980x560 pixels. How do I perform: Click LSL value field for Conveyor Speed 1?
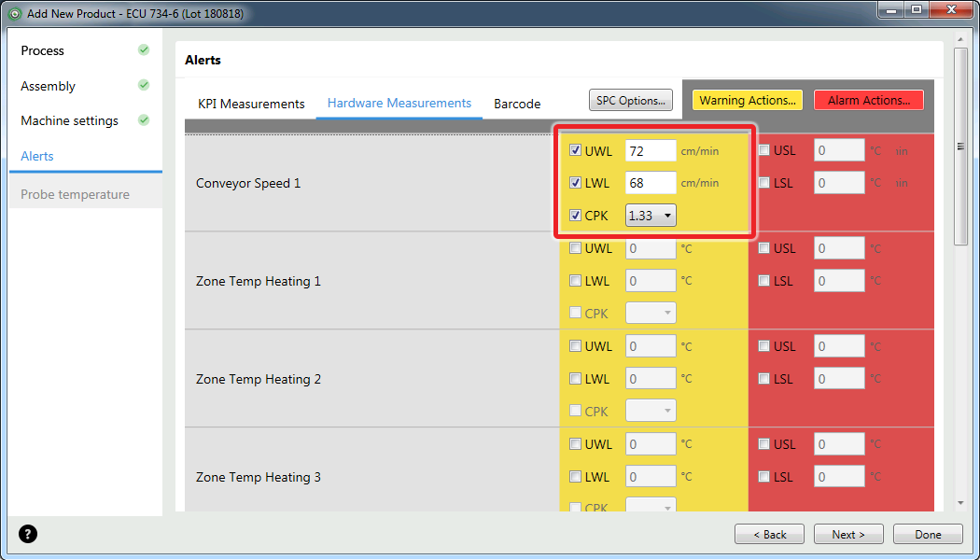tap(839, 183)
